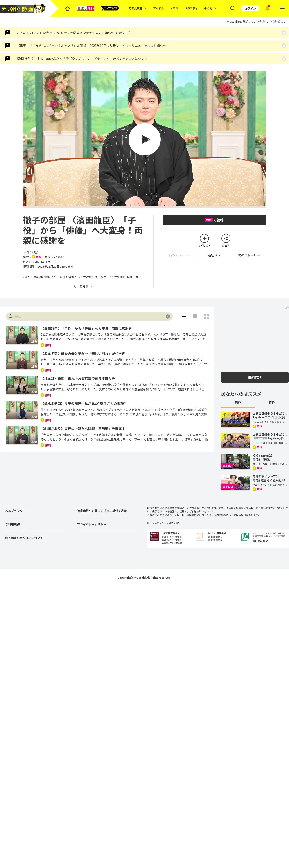
Task: Open 濱田龍臣 episode thumbnail
Action: tap(22, 335)
